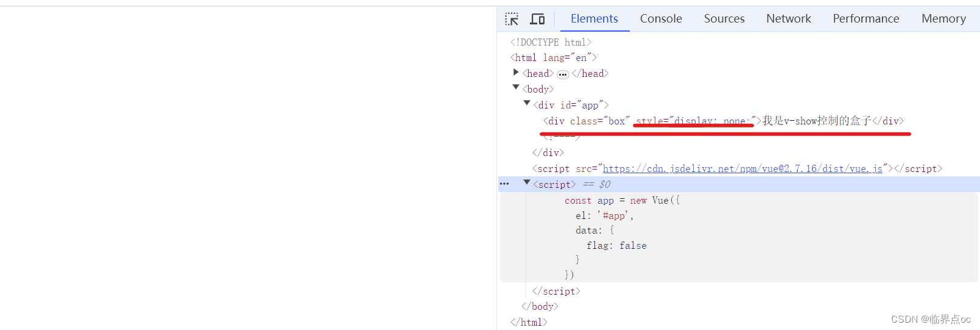Open the Console tab

tap(661, 19)
